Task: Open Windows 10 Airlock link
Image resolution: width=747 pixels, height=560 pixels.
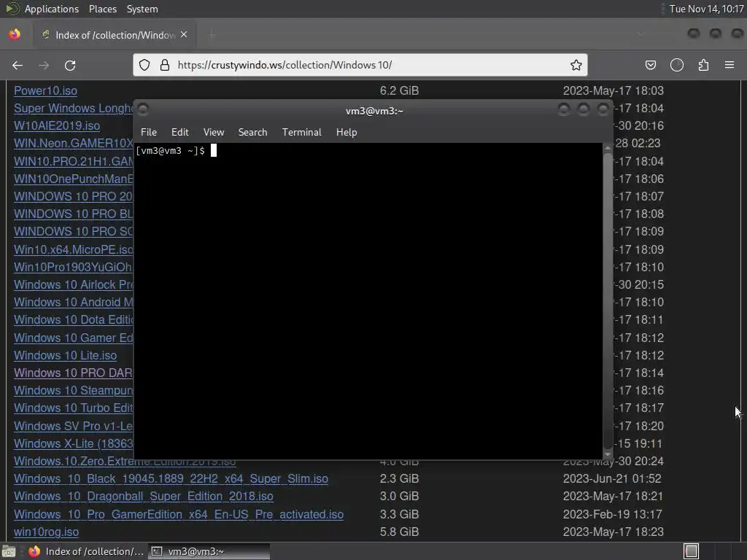Action: click(x=74, y=285)
